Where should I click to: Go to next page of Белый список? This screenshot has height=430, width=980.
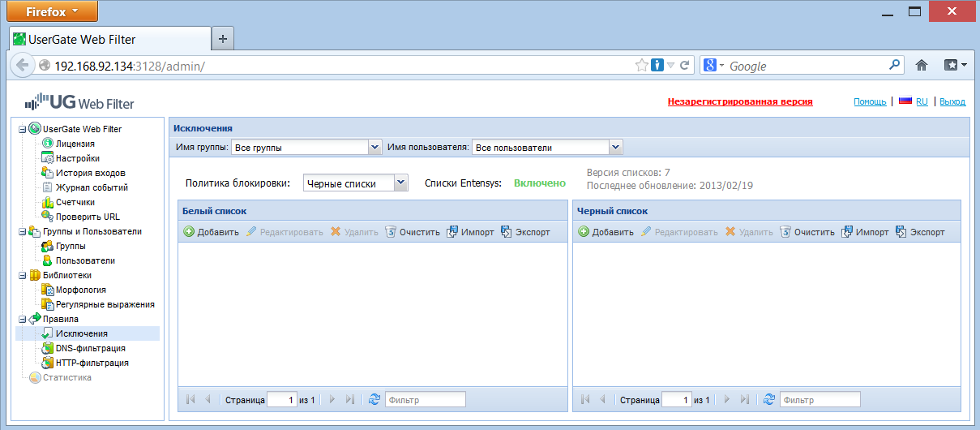coord(332,399)
